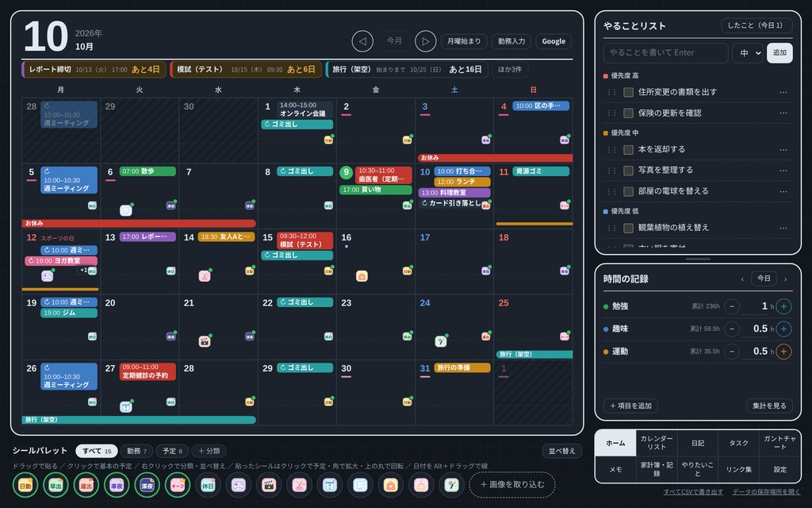
Task: Show previous day in 時間の記録
Action: [742, 279]
